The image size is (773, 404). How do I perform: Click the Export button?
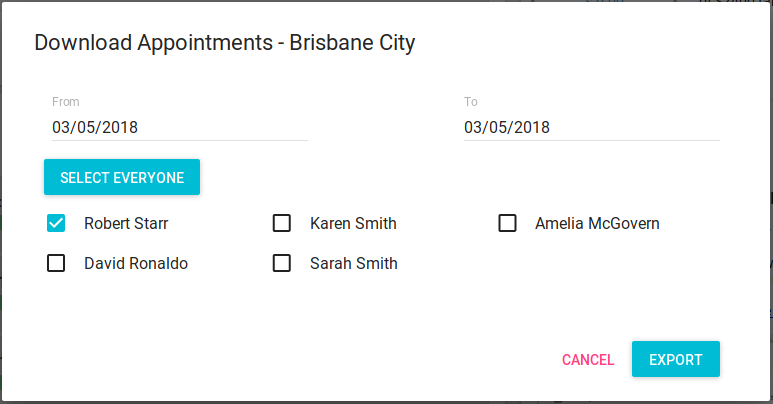[x=675, y=359]
